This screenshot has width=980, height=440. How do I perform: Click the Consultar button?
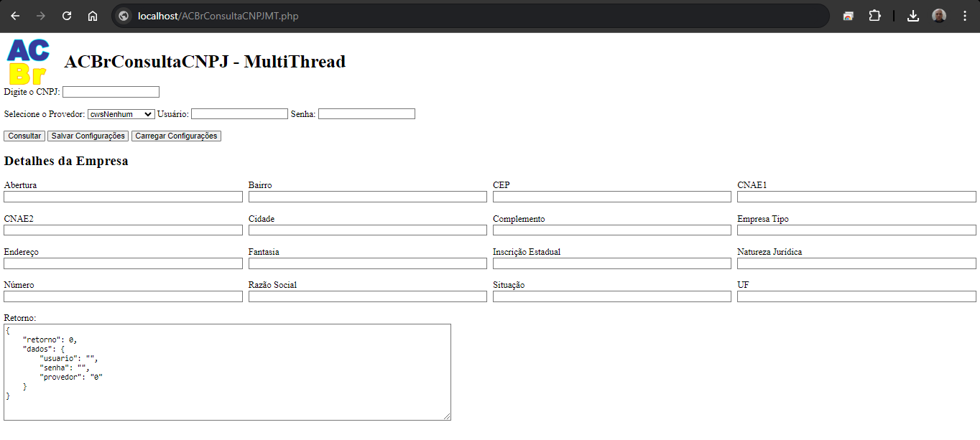[24, 136]
